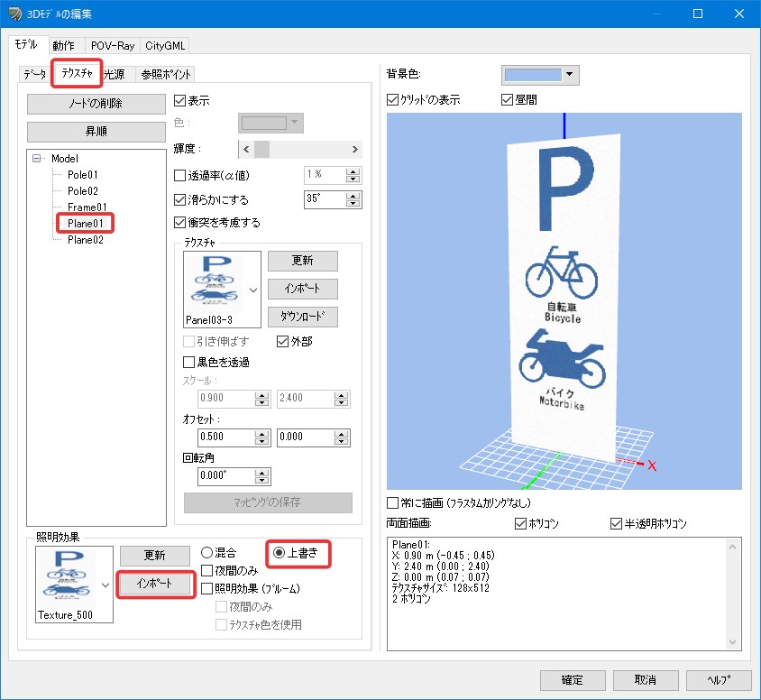Screen dimensions: 761x700
Task: Click the Panel03-3 texture thumbnail
Action: pyautogui.click(x=216, y=284)
